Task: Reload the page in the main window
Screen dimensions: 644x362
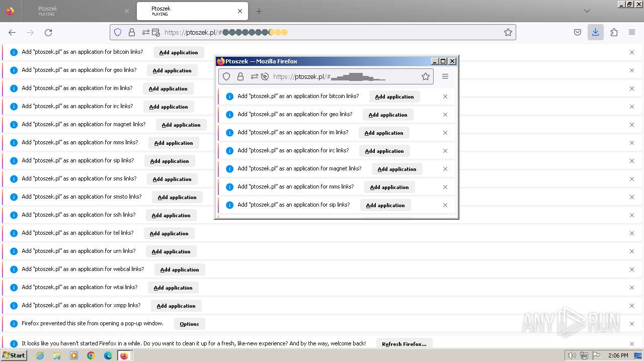Action: (x=48, y=32)
